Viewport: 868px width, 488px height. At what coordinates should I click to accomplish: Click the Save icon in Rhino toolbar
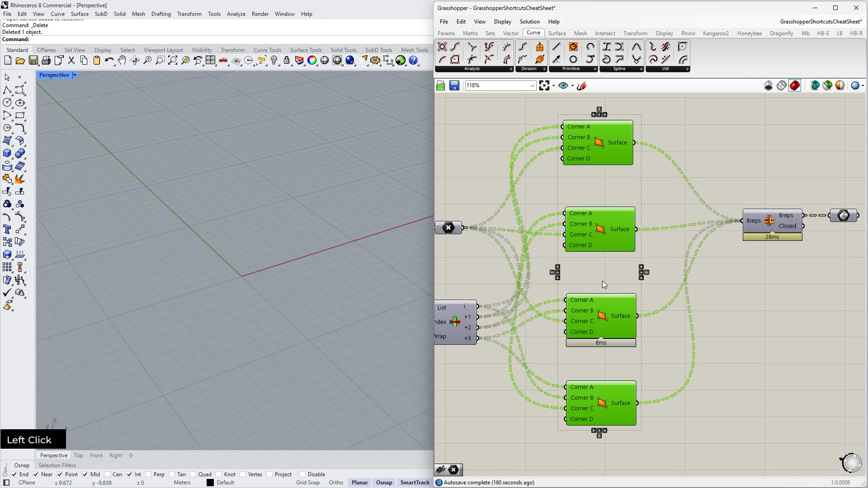[x=33, y=61]
